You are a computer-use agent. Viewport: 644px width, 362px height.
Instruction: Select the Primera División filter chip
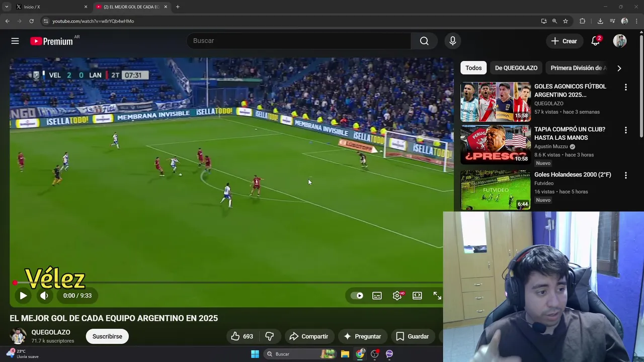pyautogui.click(x=576, y=68)
